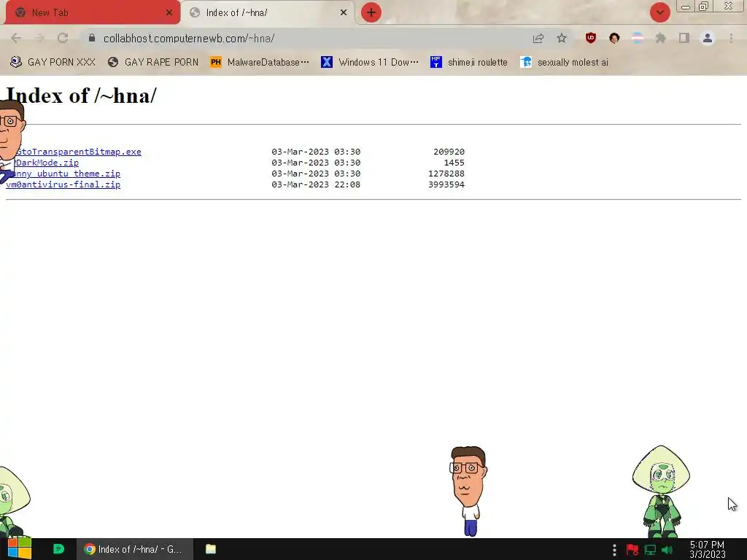Viewport: 747px width, 560px height.
Task: View site info via the padlock icon
Action: point(92,38)
